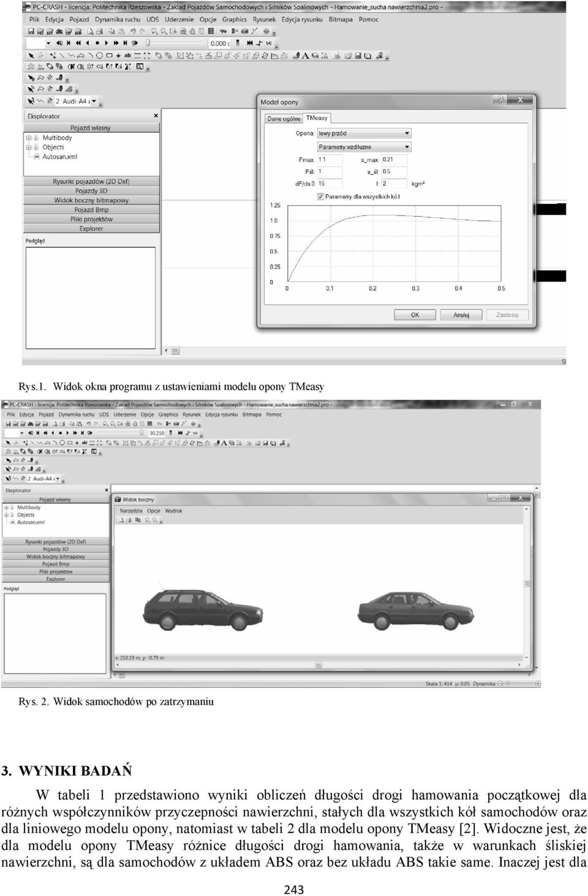The image size is (588, 896).
Task: Click first icon in Widok boczny window toolbar
Action: [121, 520]
